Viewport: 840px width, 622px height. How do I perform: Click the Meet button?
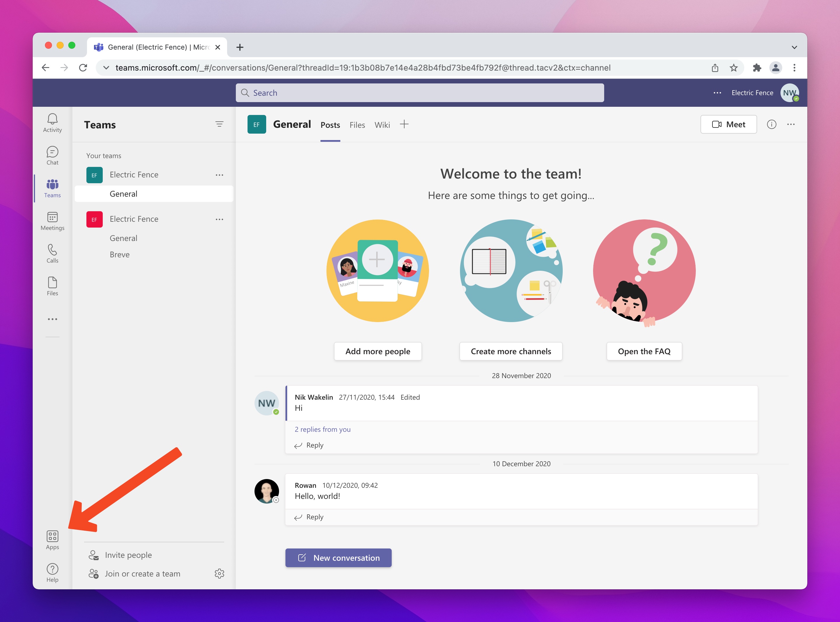point(729,124)
